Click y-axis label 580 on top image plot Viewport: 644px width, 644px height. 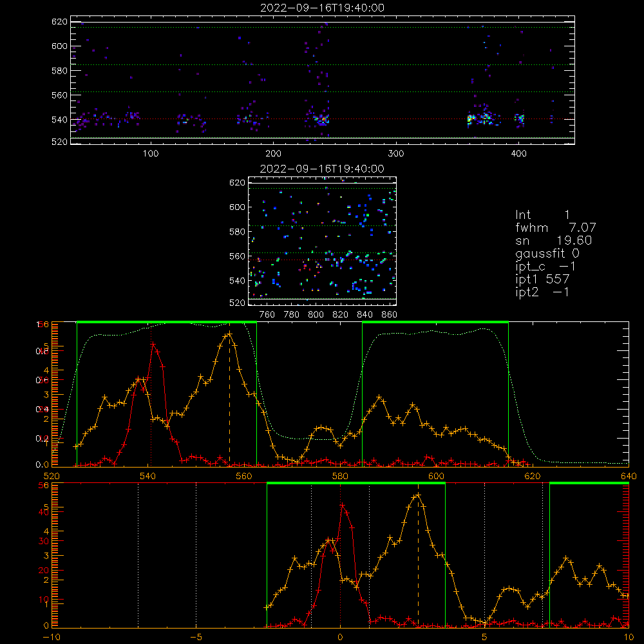tap(59, 71)
